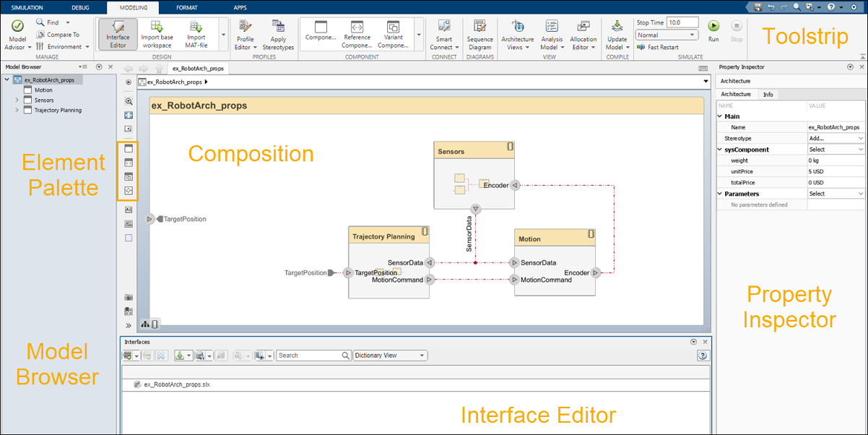Screen dimensions: 868x435
Task: Collapse the Parameters section
Action: click(720, 194)
